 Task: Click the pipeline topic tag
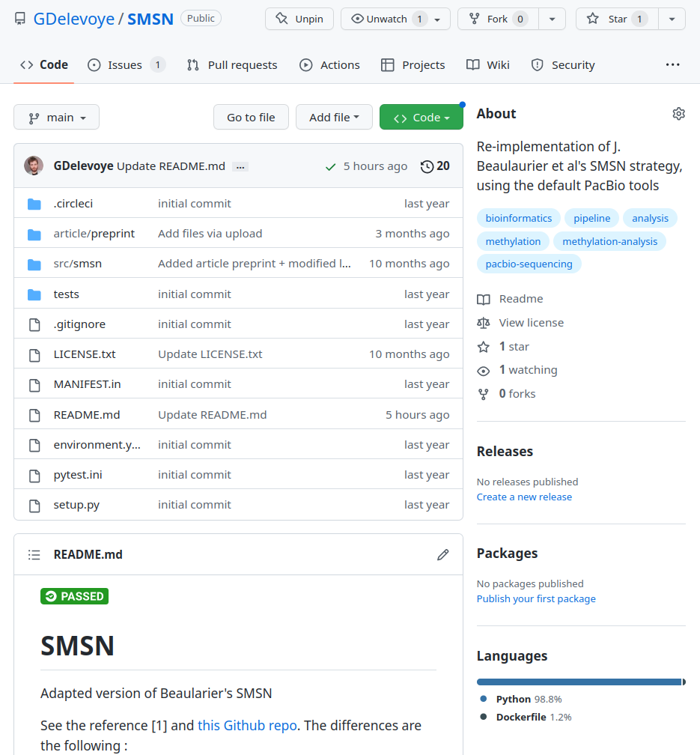point(591,218)
